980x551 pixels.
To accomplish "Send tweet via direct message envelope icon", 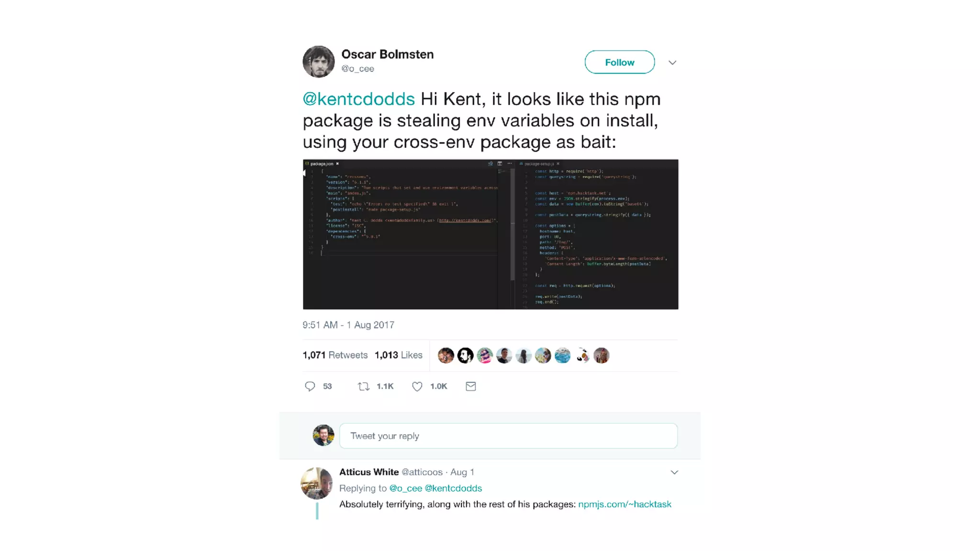I will [x=471, y=386].
